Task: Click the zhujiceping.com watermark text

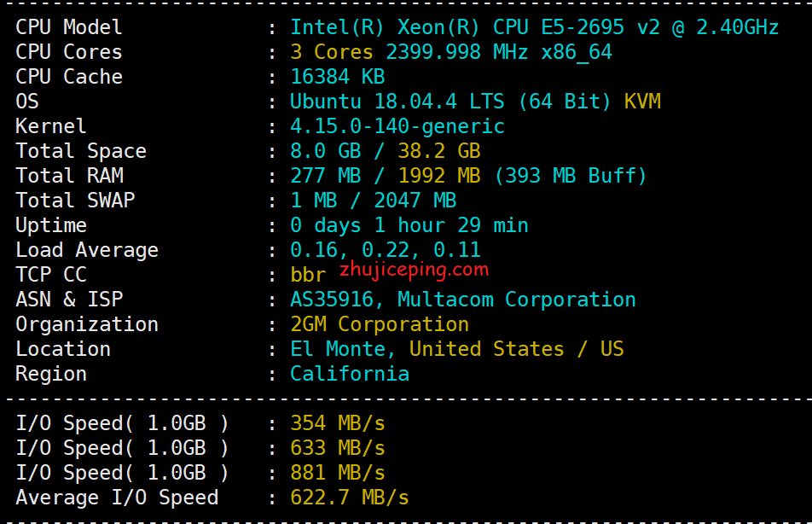Action: tap(414, 270)
